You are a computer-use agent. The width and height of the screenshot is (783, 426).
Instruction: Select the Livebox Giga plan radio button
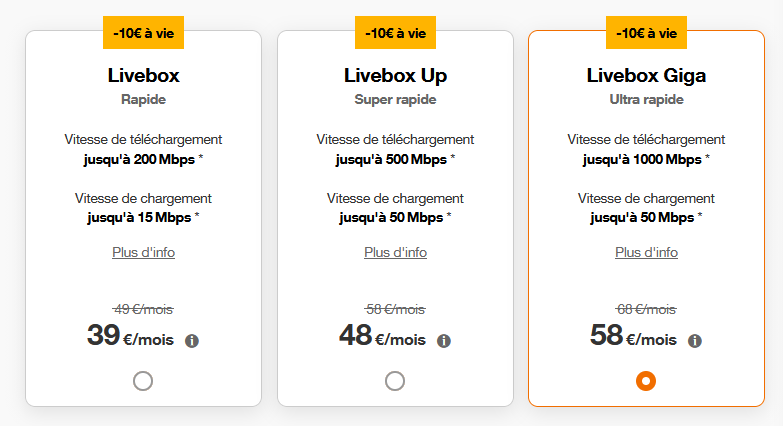(646, 381)
